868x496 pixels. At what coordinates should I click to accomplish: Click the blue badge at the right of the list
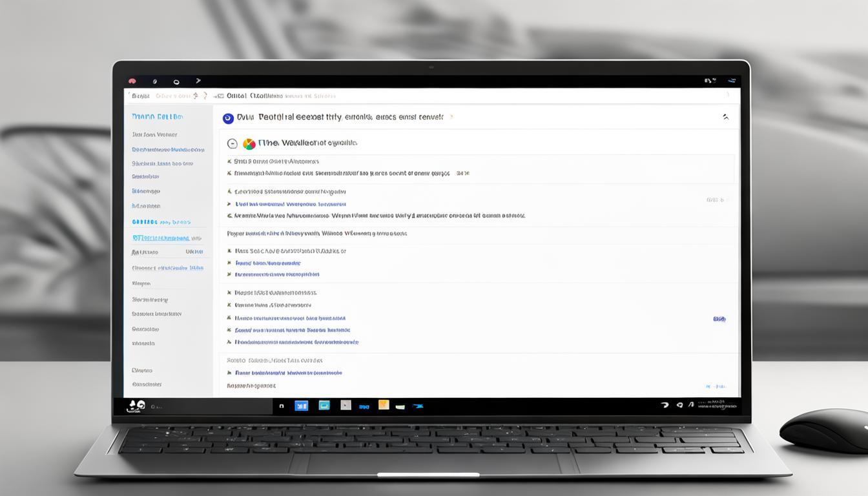click(719, 319)
